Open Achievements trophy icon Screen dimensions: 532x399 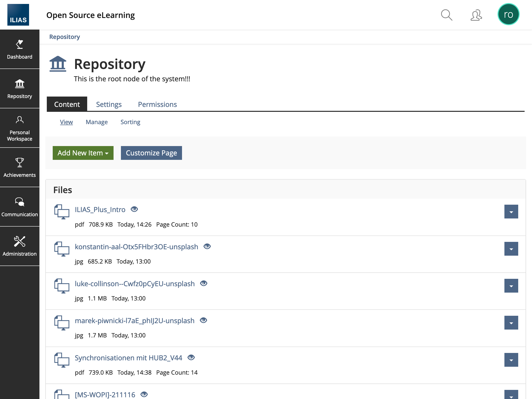coord(20,163)
